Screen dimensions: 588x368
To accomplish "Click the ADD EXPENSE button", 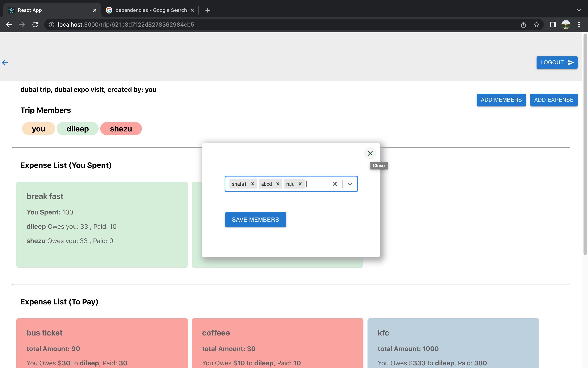I will 554,100.
